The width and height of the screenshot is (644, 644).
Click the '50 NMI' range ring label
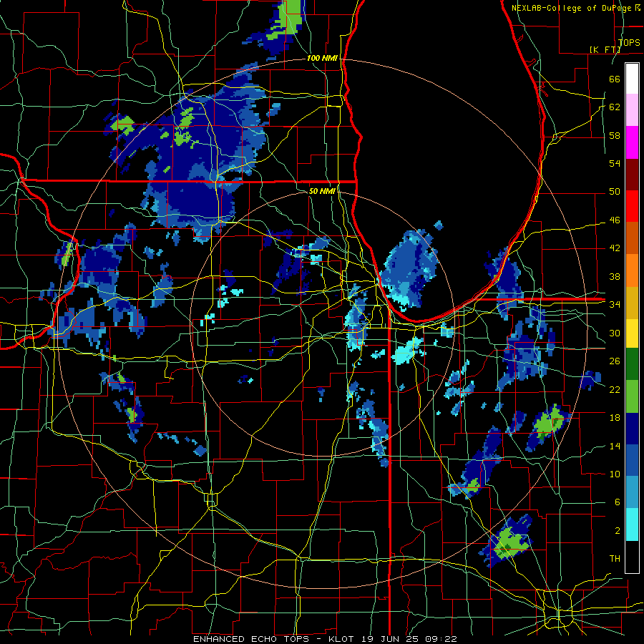(x=323, y=191)
